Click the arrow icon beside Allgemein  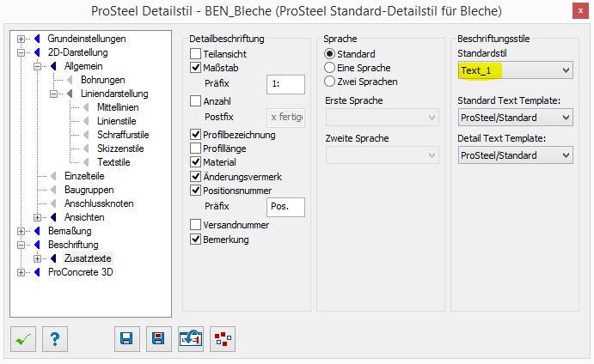point(53,66)
